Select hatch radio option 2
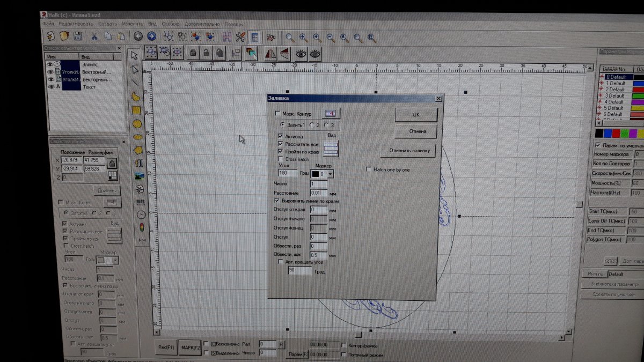 (x=312, y=124)
